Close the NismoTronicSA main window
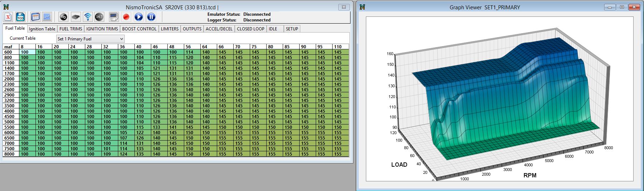Image resolution: width=644 pixels, height=191 pixels. pos(344,7)
